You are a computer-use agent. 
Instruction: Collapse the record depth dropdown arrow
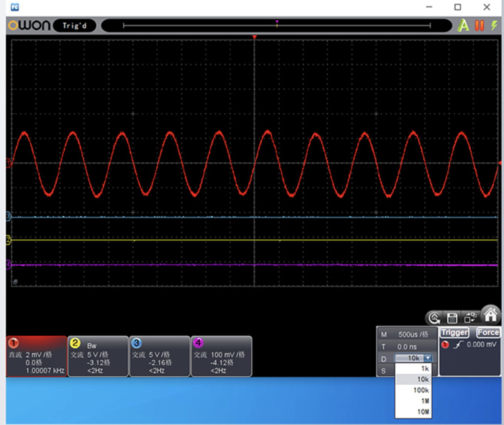pyautogui.click(x=428, y=358)
